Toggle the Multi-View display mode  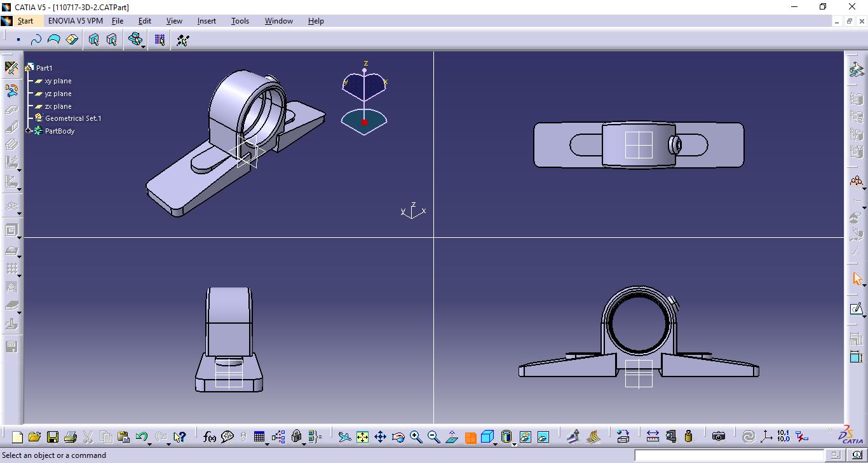[x=470, y=437]
